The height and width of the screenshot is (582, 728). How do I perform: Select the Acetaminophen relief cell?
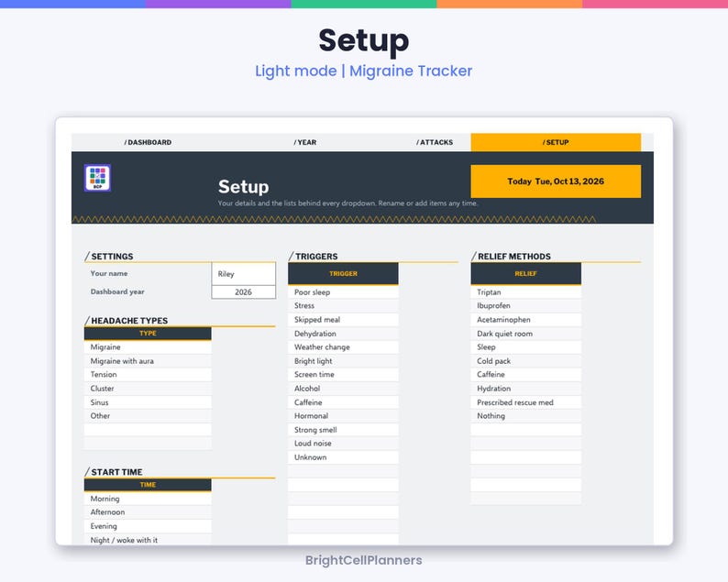(525, 320)
